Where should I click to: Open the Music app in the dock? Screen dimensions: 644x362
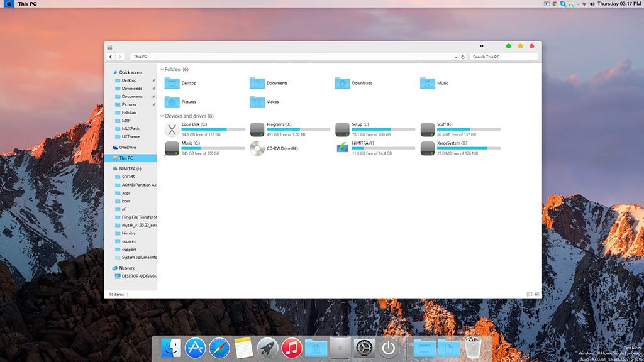[x=290, y=347]
